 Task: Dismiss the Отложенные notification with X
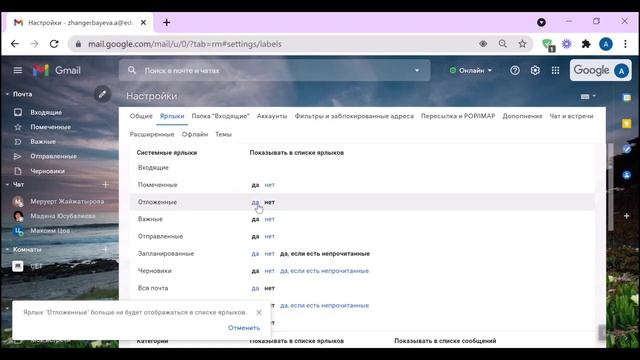(x=259, y=312)
